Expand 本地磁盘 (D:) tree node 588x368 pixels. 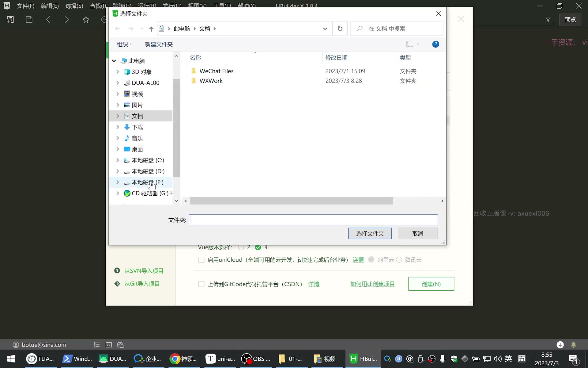pyautogui.click(x=118, y=171)
